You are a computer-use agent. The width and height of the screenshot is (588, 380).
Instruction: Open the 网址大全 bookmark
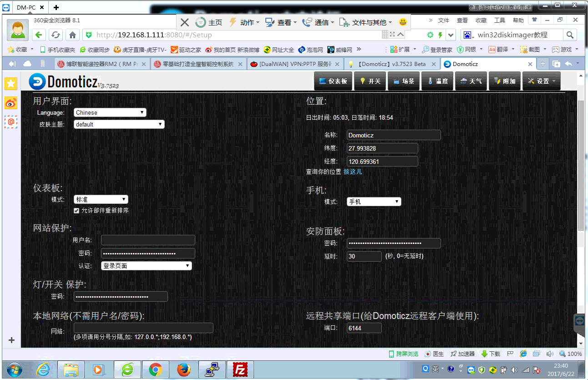click(279, 50)
